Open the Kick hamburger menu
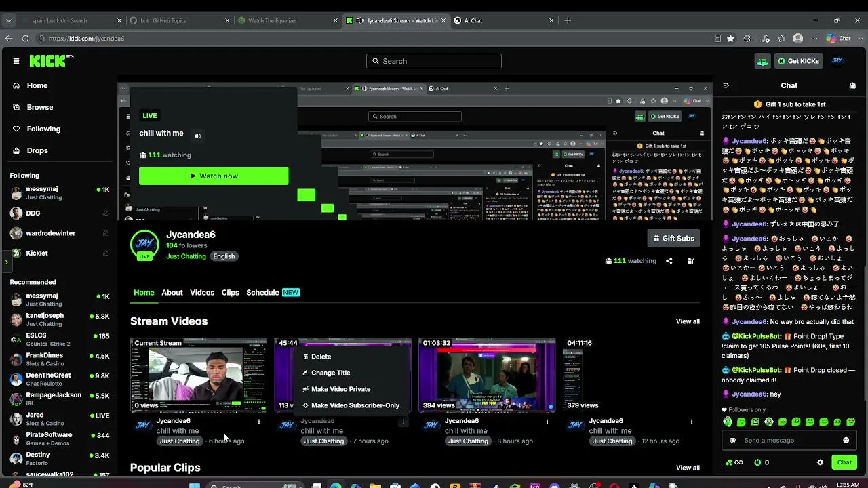The image size is (868, 488). (x=16, y=61)
